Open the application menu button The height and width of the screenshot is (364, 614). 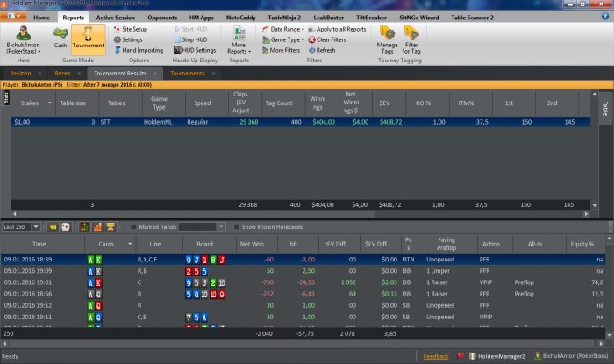point(14,17)
